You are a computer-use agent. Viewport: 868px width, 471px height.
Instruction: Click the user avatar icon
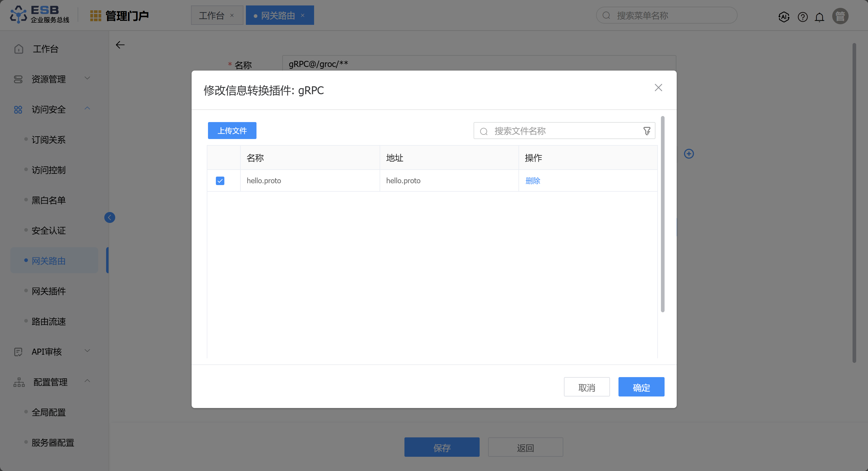840,16
